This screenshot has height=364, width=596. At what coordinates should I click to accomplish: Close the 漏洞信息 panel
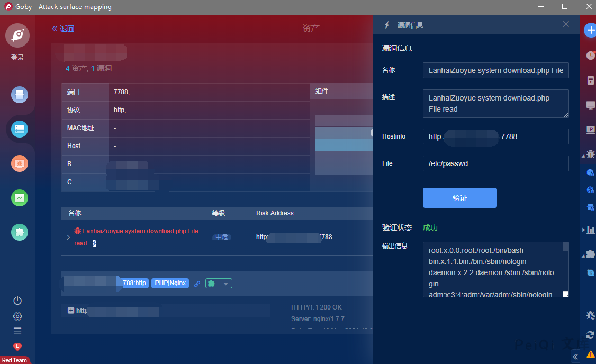(566, 24)
